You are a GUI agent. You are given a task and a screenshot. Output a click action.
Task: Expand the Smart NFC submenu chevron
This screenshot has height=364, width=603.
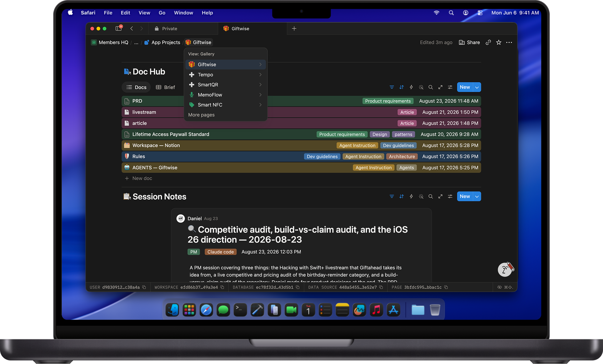coord(260,105)
